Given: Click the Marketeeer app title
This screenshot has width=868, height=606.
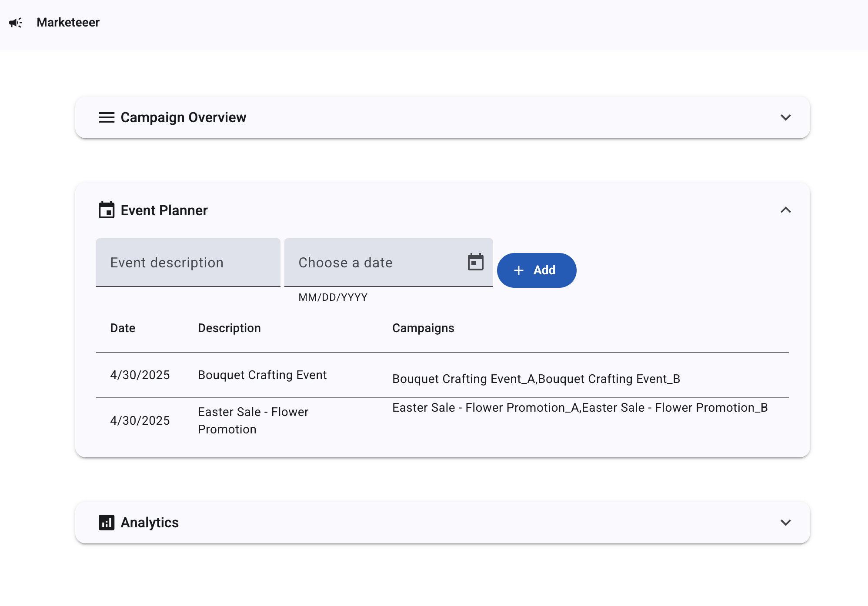Looking at the screenshot, I should (x=68, y=23).
